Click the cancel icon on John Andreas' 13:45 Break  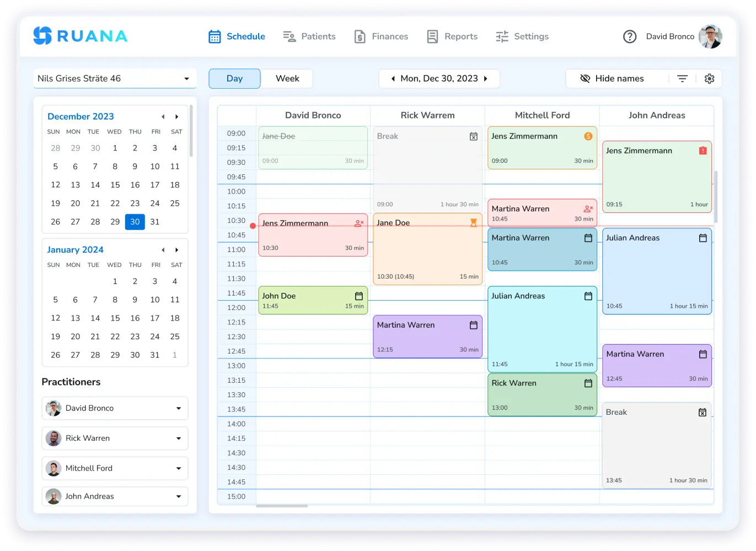click(703, 412)
